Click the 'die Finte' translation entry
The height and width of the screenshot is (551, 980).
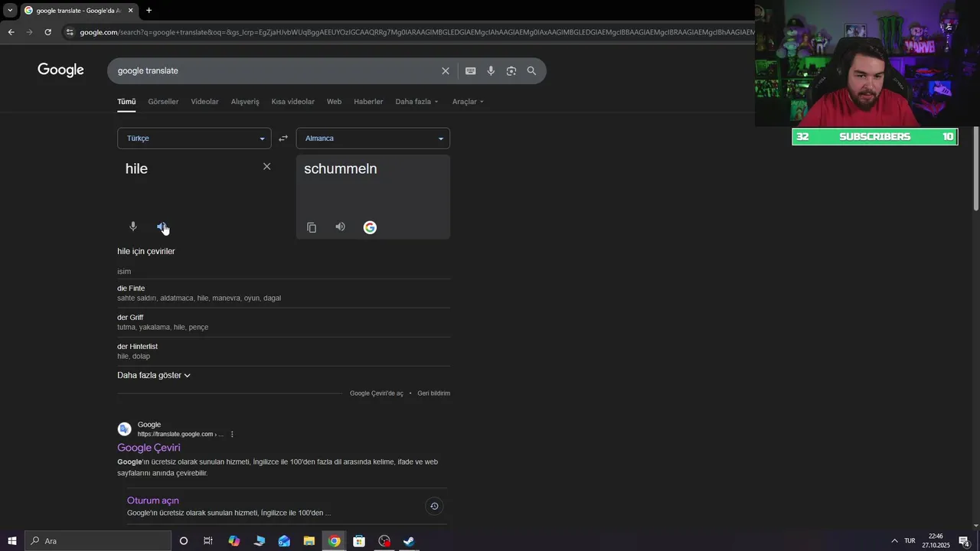131,289
